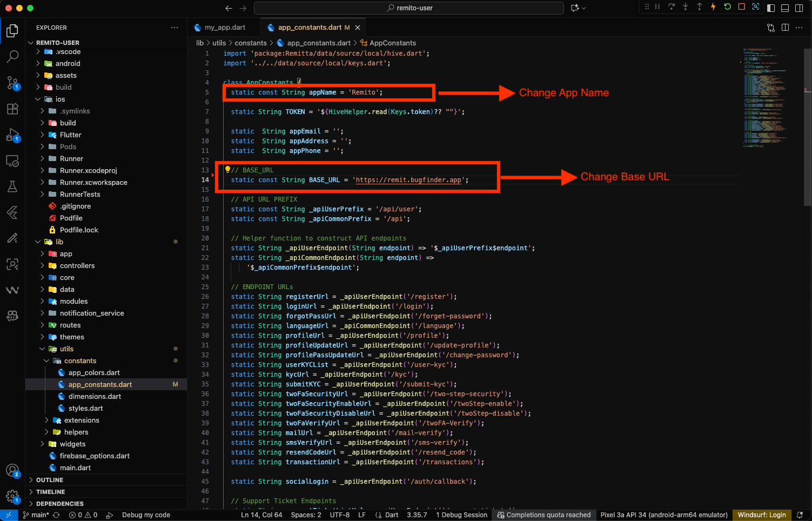Open the Search view in activity bar
Viewport: 812px width, 521px height.
[x=12, y=57]
